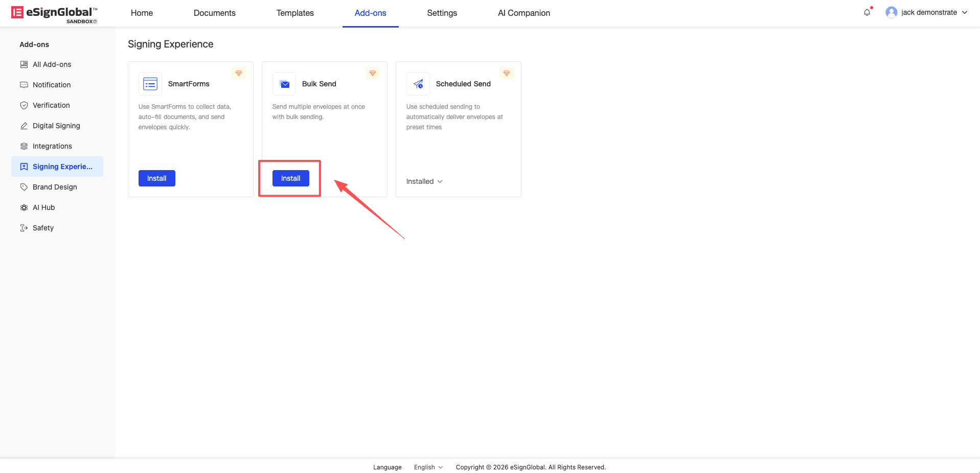Install the Bulk Send add-on
The image size is (980, 473).
pos(290,178)
